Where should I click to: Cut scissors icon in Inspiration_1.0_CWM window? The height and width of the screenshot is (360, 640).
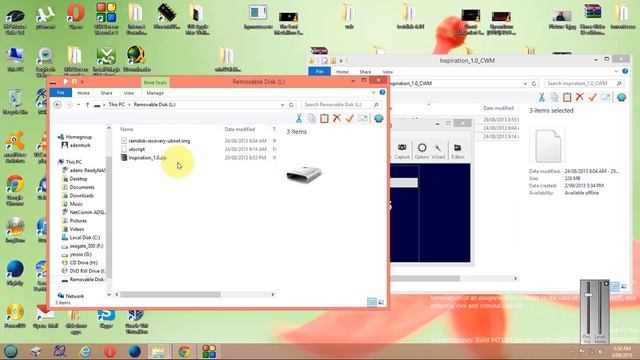point(542,97)
